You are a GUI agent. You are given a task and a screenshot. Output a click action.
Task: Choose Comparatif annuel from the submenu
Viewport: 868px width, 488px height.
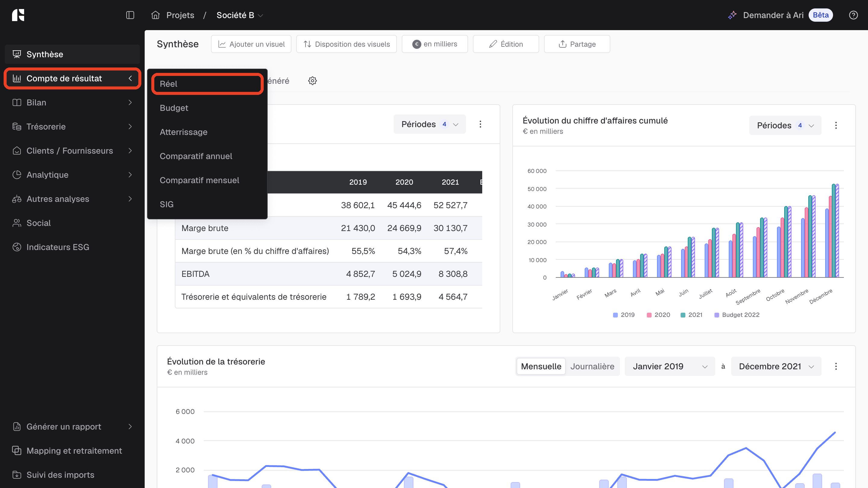tap(207, 156)
